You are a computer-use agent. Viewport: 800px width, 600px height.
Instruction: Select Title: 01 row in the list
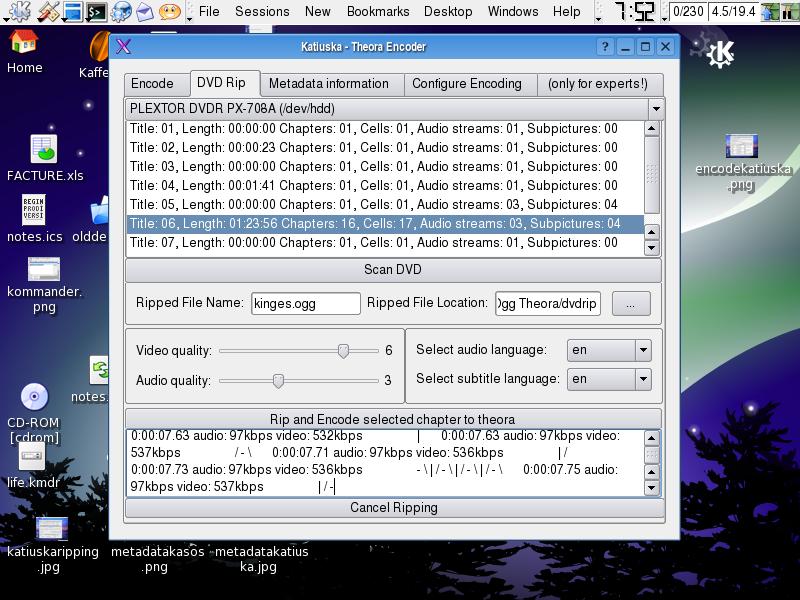coord(385,129)
